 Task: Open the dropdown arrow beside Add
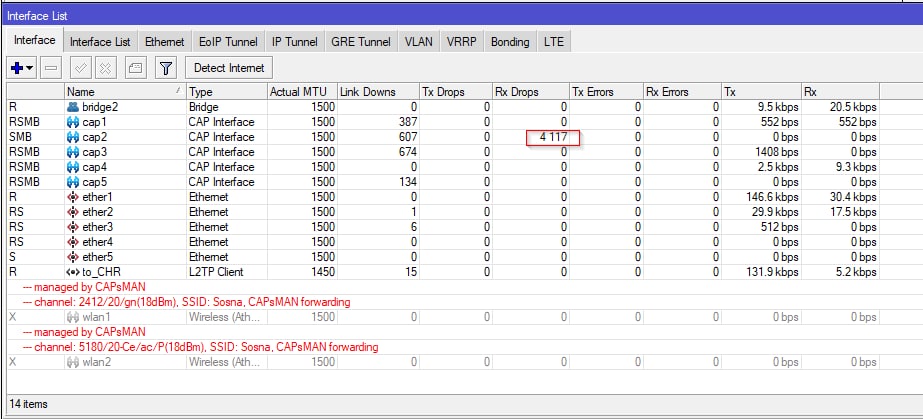[29, 69]
